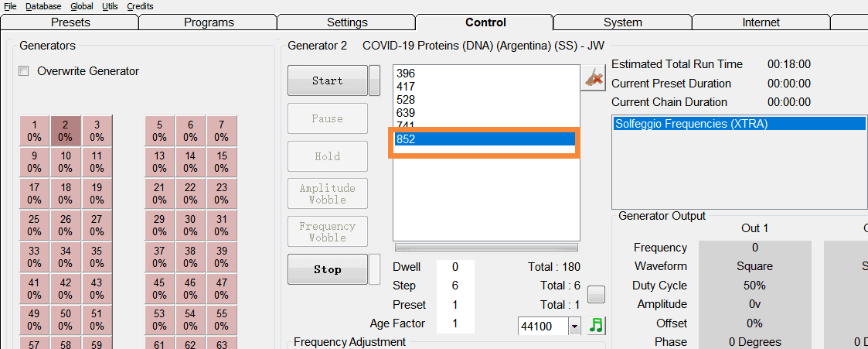
Task: Select Solfeggio Frequencies (XTRA) preset entry
Action: (x=740, y=124)
